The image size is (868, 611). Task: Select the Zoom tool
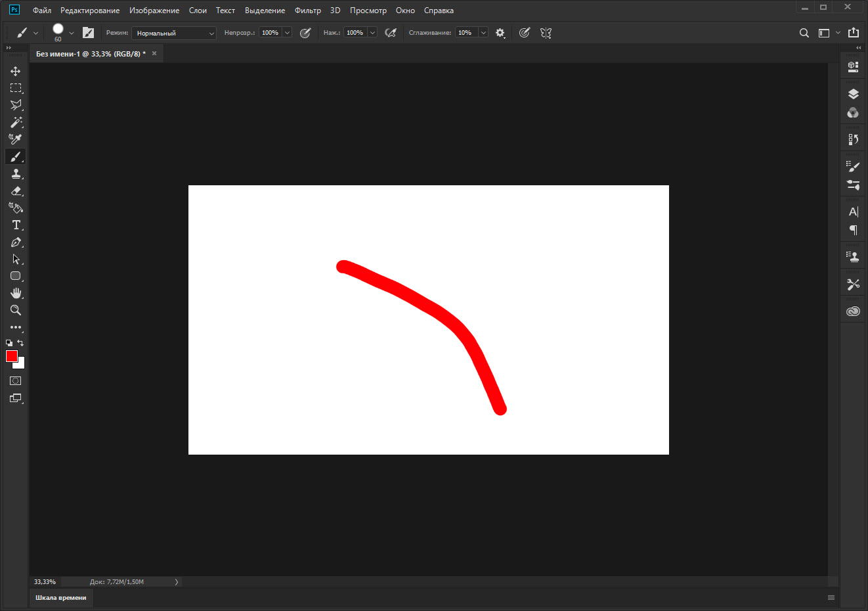tap(16, 310)
